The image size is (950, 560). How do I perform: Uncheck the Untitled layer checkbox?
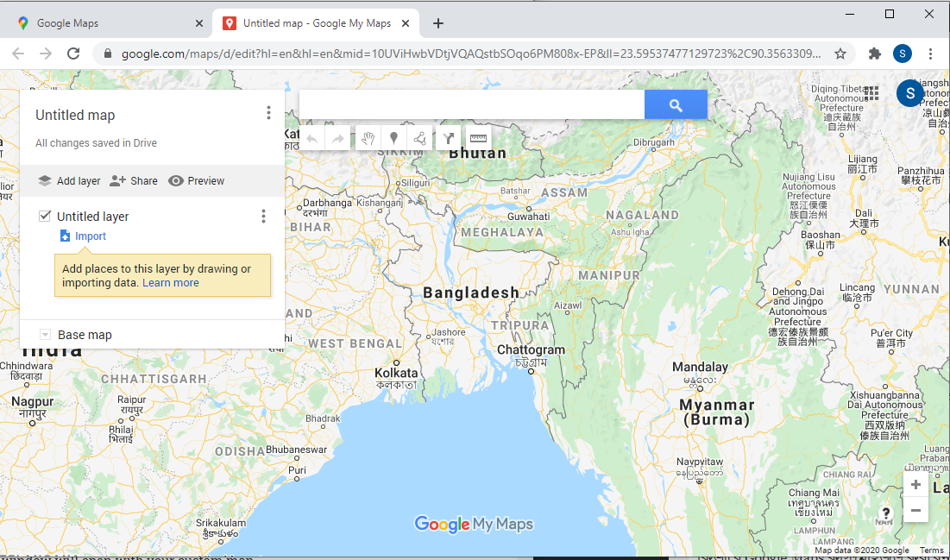tap(46, 216)
